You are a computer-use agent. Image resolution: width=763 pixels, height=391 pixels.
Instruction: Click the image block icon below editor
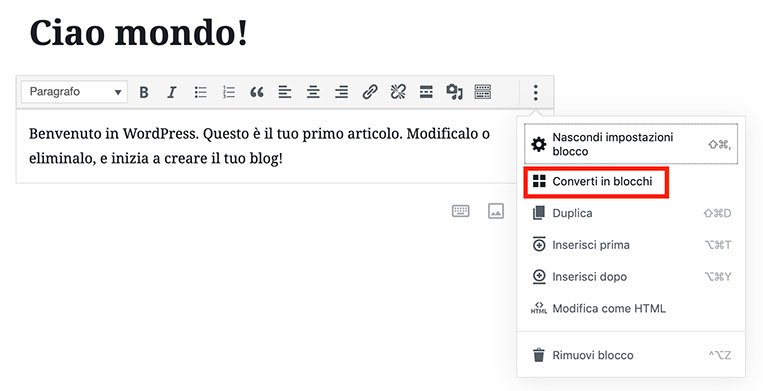496,211
